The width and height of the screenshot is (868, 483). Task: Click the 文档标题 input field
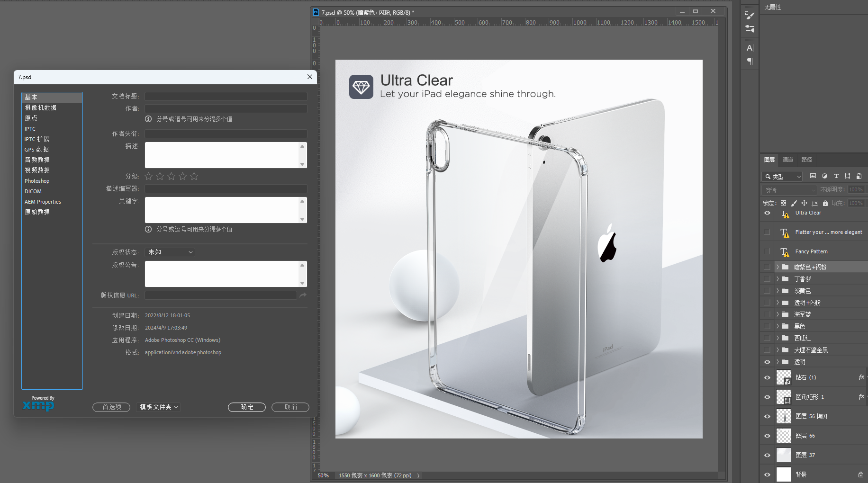(x=226, y=96)
